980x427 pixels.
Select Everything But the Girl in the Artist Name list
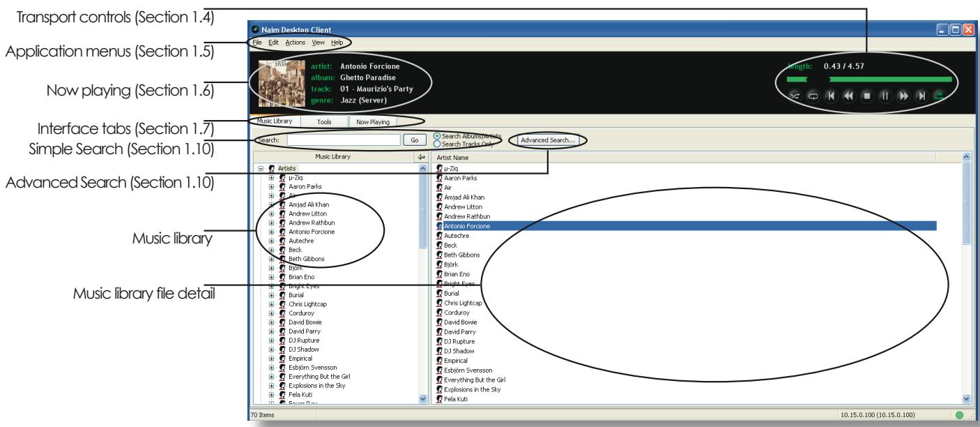pyautogui.click(x=474, y=380)
